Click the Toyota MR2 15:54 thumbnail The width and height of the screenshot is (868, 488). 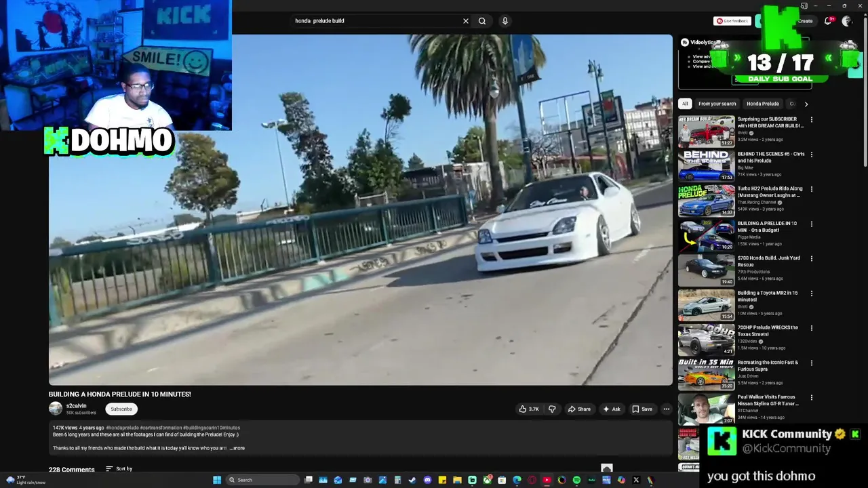(706, 305)
